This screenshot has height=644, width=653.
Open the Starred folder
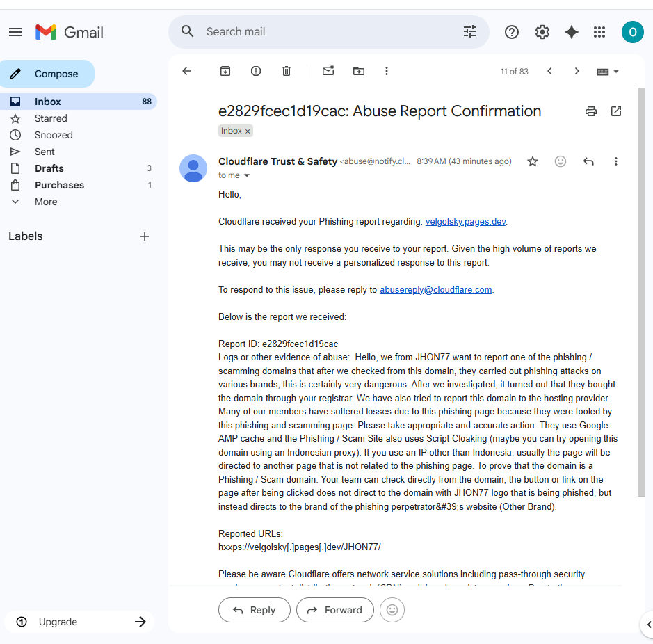[79, 118]
